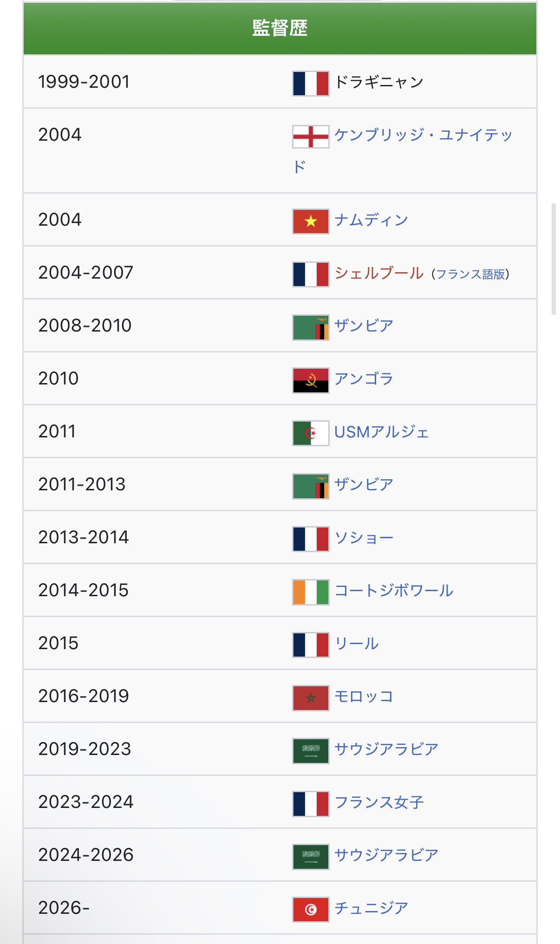Open the ナムディン link
Image resolution: width=560 pixels, height=944 pixels.
[371, 220]
